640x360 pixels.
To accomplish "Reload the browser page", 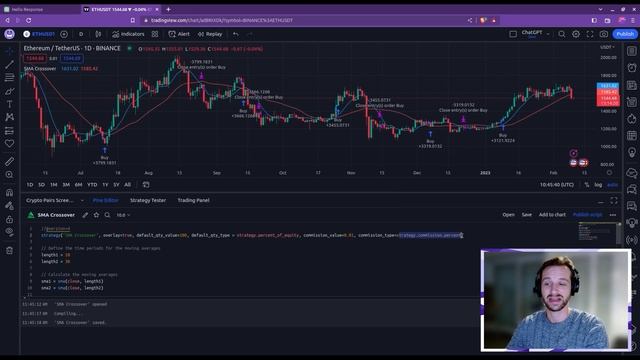I will (x=29, y=20).
